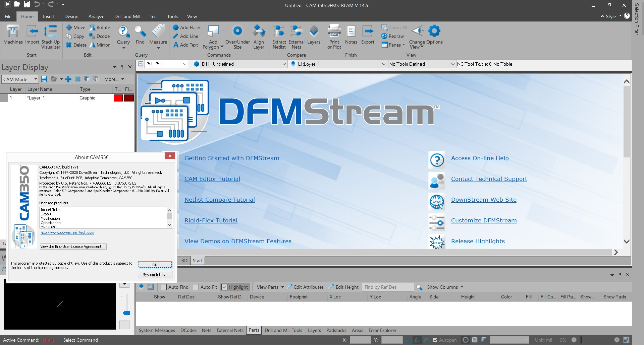Select the Rotate command
The height and width of the screenshot is (345, 644).
99,27
